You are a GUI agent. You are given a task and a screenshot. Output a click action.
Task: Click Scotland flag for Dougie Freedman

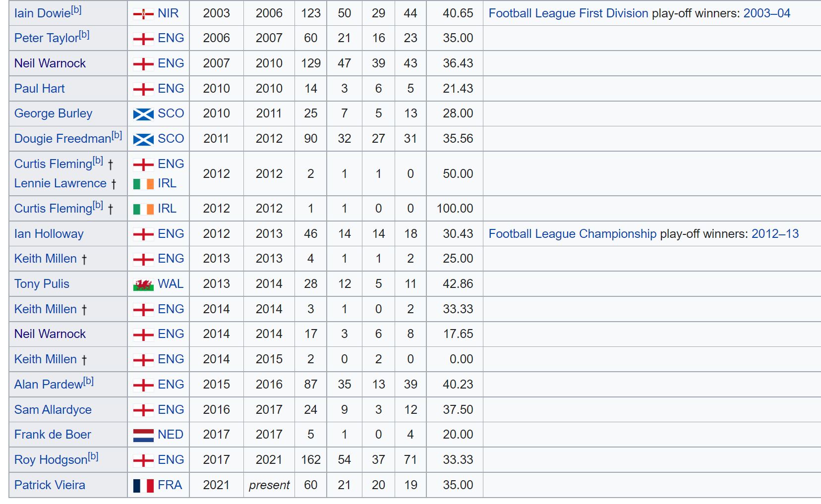[x=143, y=139]
